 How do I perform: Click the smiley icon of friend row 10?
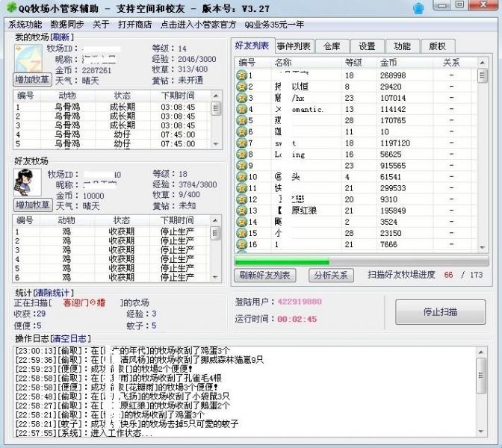241,177
